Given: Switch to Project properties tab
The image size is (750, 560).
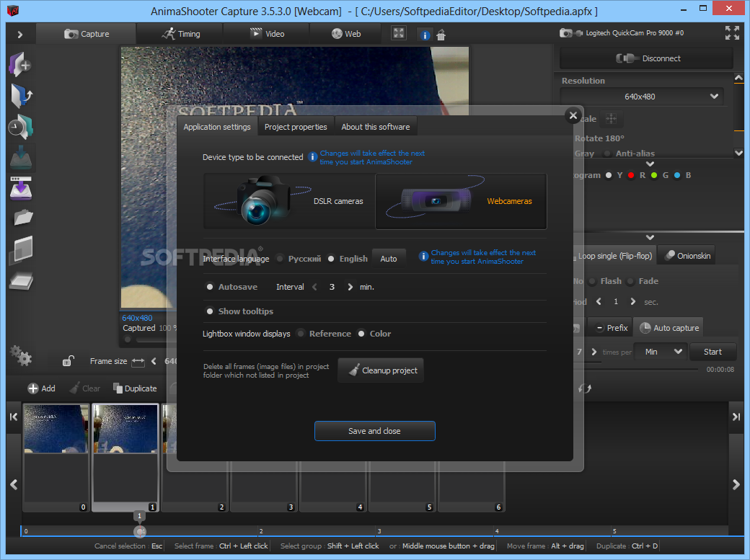Looking at the screenshot, I should 296,127.
